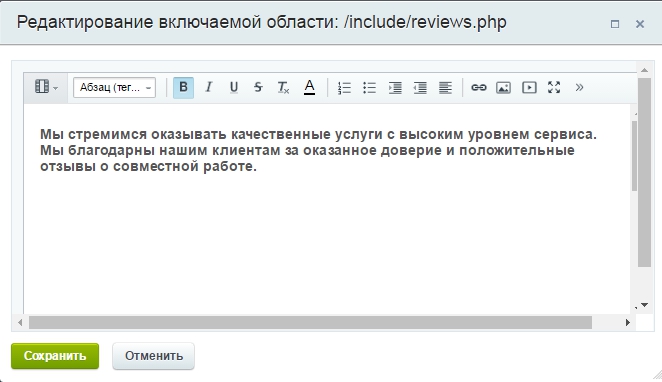The image size is (662, 382).
Task: Insert a numbered list
Action: [344, 87]
